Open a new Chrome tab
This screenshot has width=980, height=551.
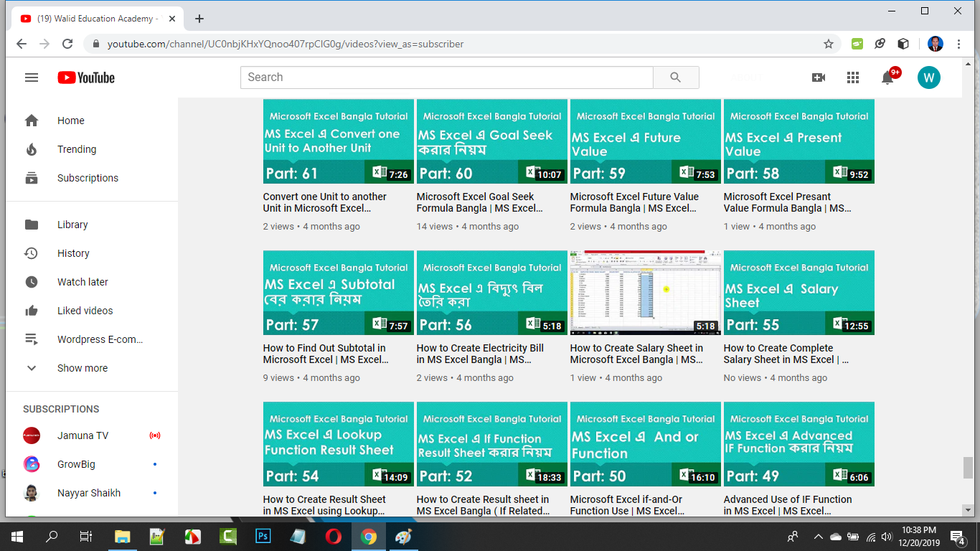point(199,19)
